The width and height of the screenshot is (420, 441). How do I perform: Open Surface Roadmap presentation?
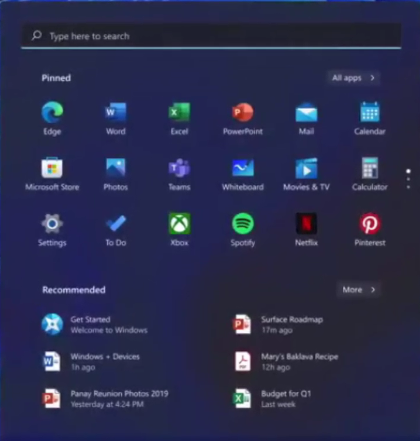tap(278, 324)
